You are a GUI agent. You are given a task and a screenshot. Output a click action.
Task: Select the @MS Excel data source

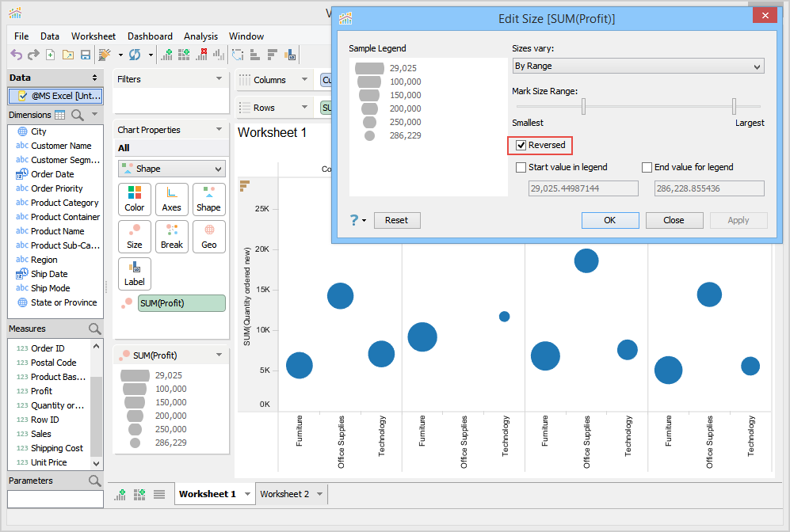pyautogui.click(x=55, y=96)
